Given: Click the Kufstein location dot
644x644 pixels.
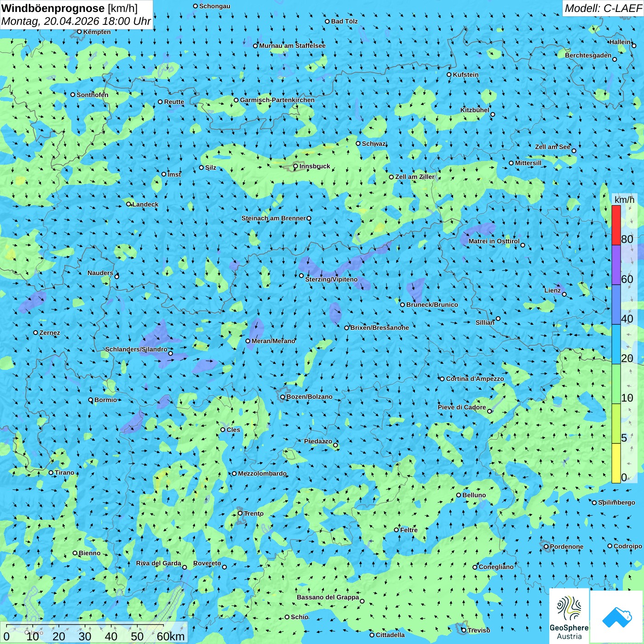Looking at the screenshot, I should (x=449, y=75).
